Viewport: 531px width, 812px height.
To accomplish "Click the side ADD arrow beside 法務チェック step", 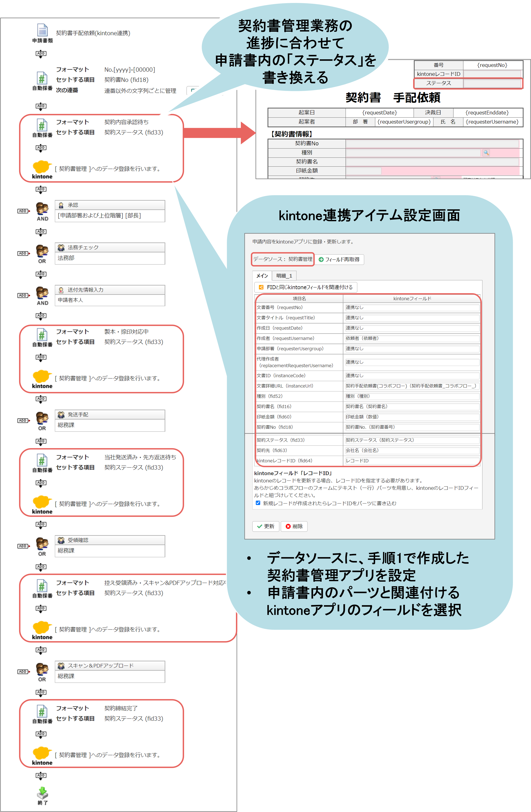I will (24, 253).
